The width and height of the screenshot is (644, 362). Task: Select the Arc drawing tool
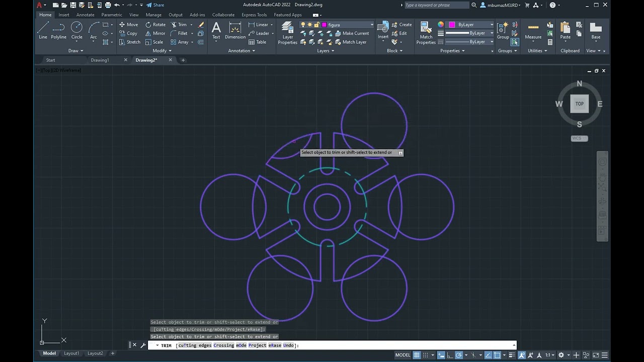coord(94,30)
